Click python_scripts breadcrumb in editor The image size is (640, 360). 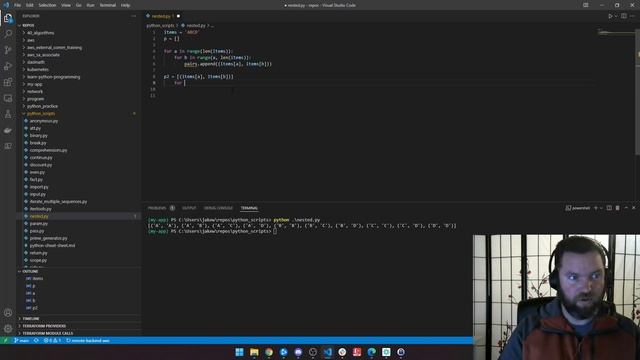tap(160, 25)
